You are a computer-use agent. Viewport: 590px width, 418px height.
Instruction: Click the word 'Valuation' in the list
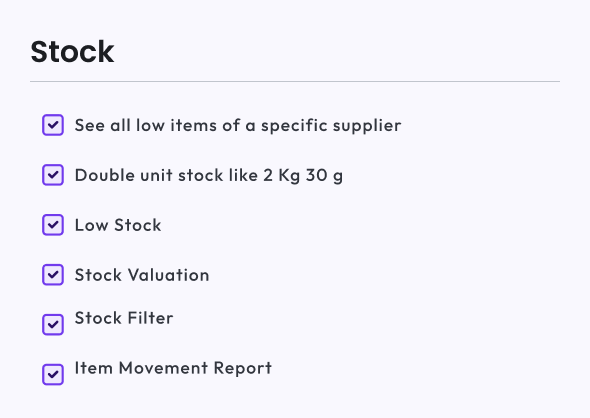[169, 275]
